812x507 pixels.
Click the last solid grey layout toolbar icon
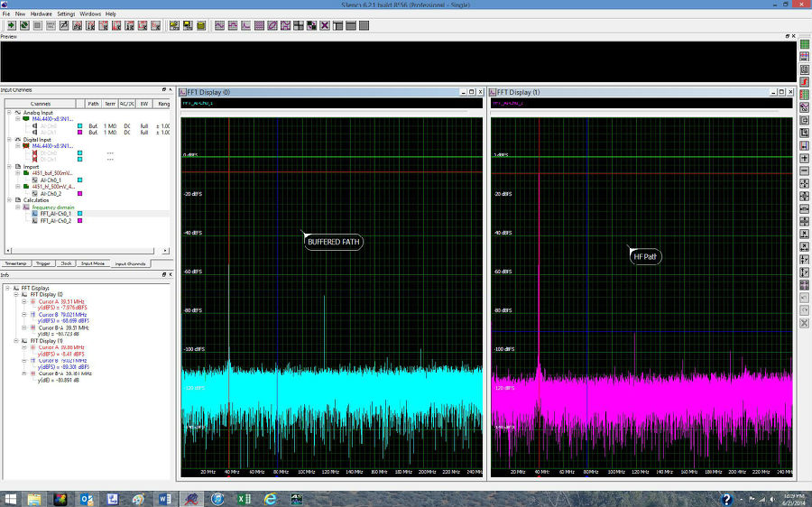point(364,25)
